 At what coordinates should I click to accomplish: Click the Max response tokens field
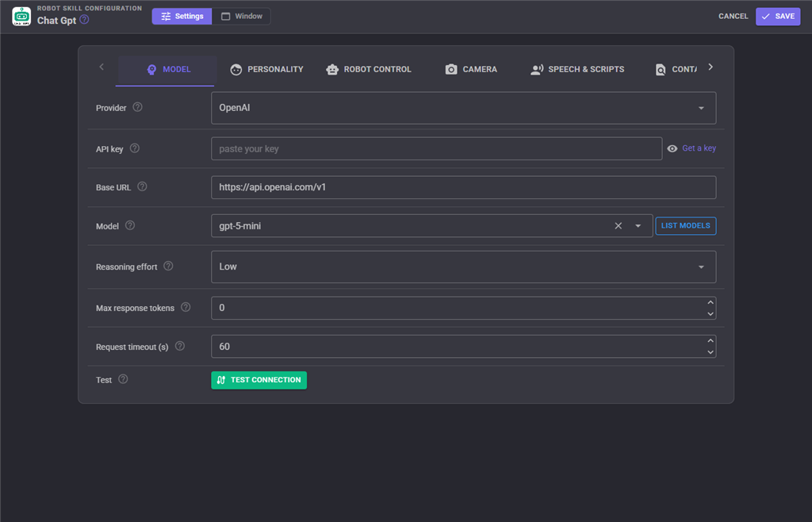463,308
